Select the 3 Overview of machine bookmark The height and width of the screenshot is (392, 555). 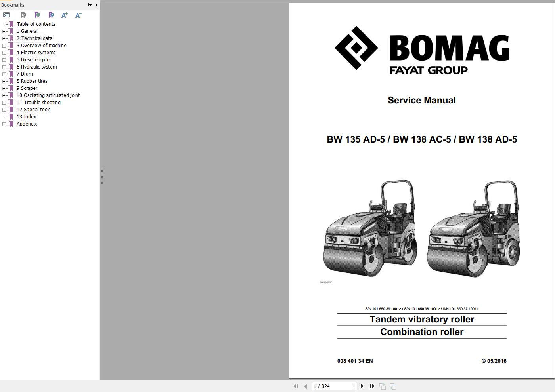pos(42,46)
